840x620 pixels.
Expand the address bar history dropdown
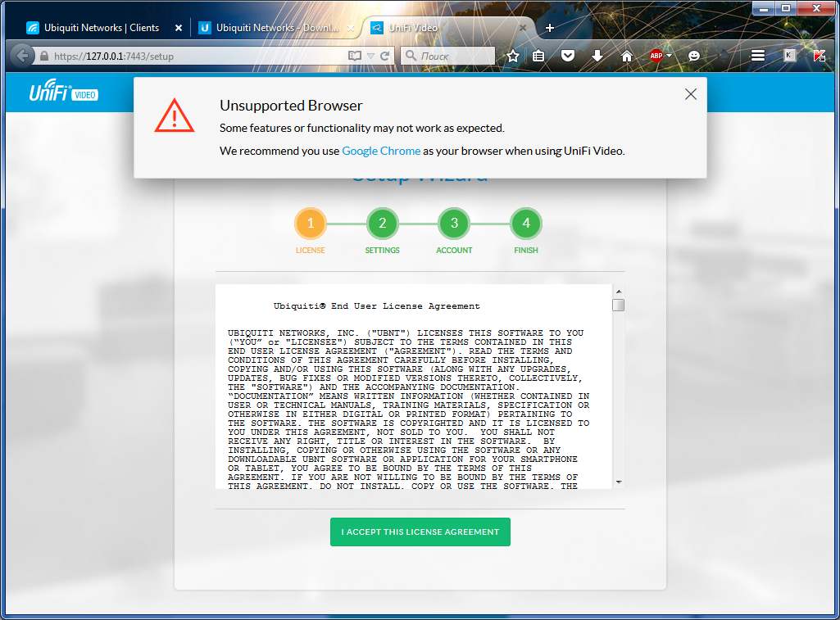pyautogui.click(x=371, y=57)
